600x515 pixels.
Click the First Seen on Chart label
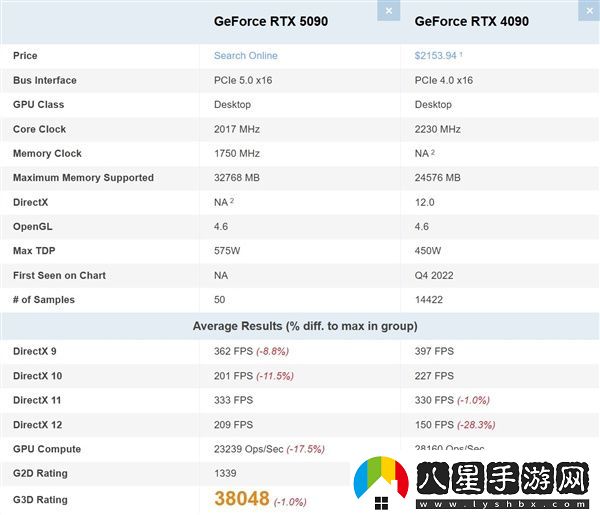point(59,275)
